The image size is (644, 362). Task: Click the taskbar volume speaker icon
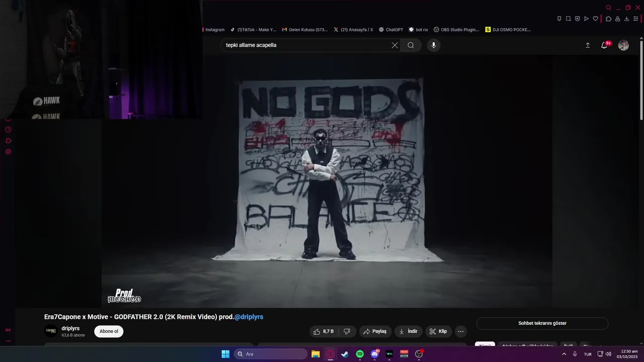pyautogui.click(x=608, y=354)
